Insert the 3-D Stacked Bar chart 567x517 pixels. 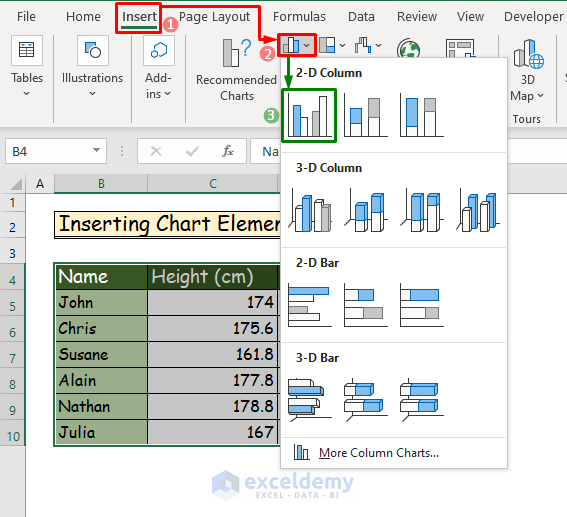coord(366,400)
